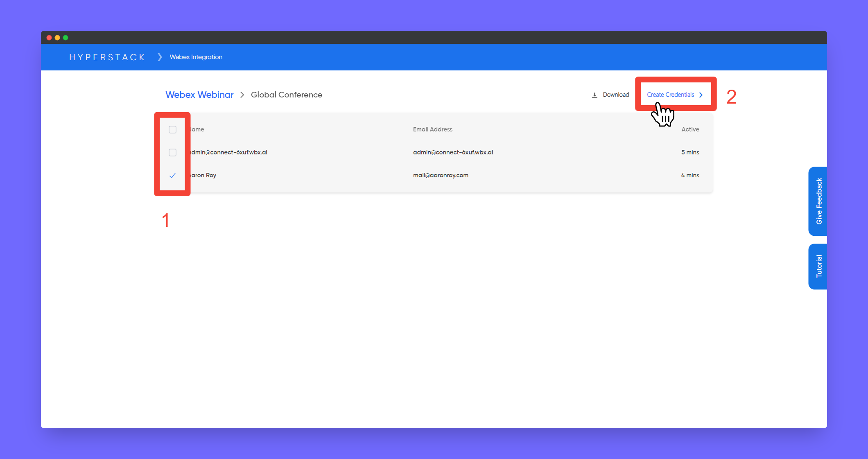Open the Tutorial side tab
868x459 pixels.
tap(818, 266)
